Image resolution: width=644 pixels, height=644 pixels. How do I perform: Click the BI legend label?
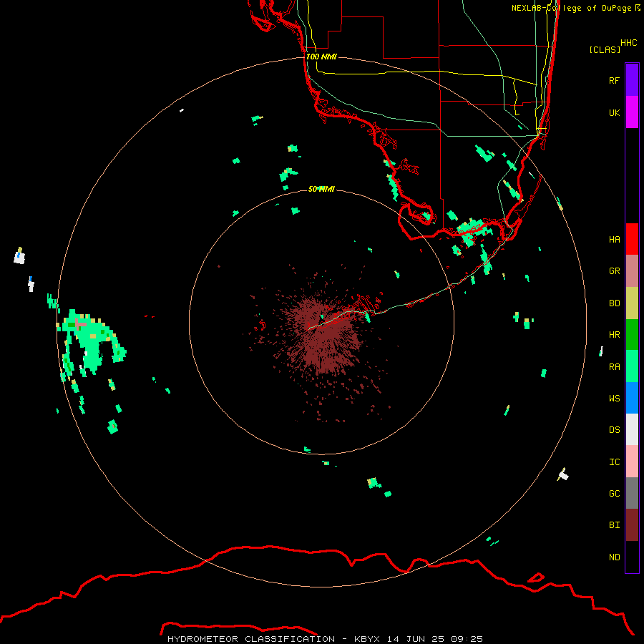tap(614, 525)
